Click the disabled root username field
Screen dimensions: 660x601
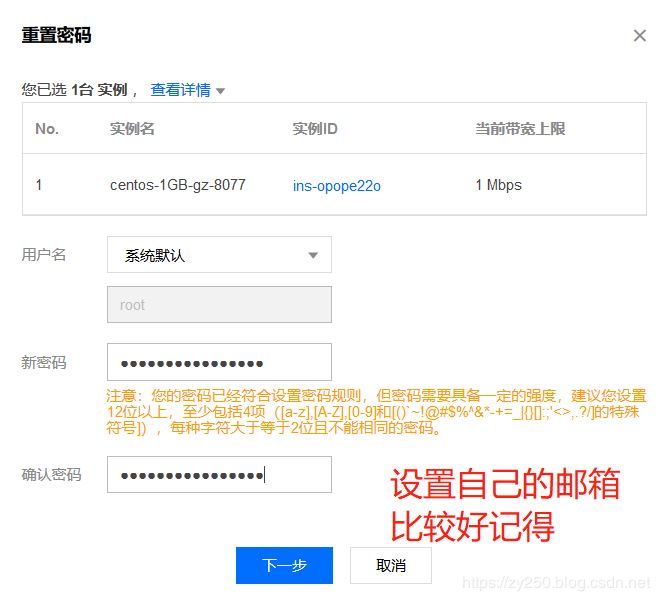pyautogui.click(x=218, y=305)
